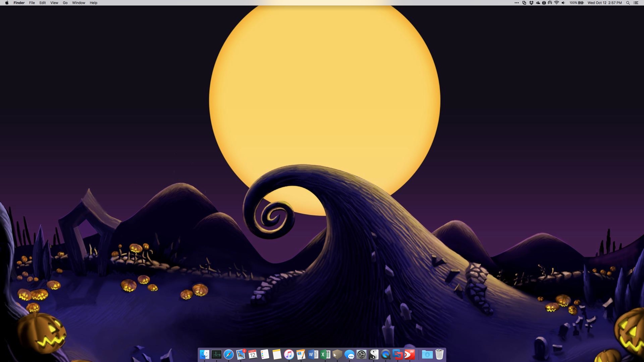Open iTunes from the Dock

click(289, 355)
